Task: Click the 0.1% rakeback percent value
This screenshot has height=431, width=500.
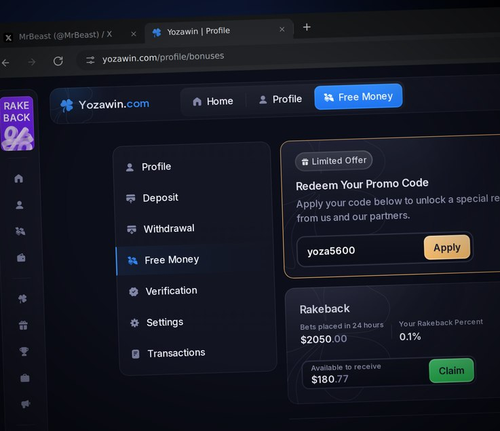Action: (x=410, y=337)
